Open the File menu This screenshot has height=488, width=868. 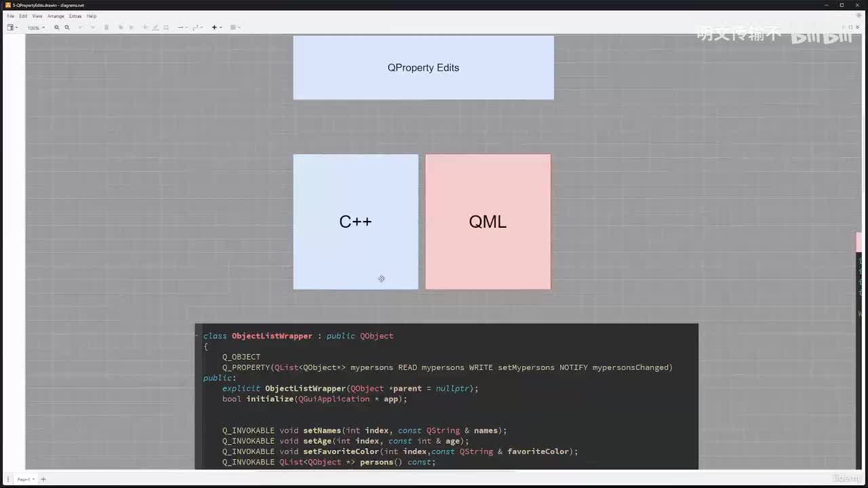point(11,16)
